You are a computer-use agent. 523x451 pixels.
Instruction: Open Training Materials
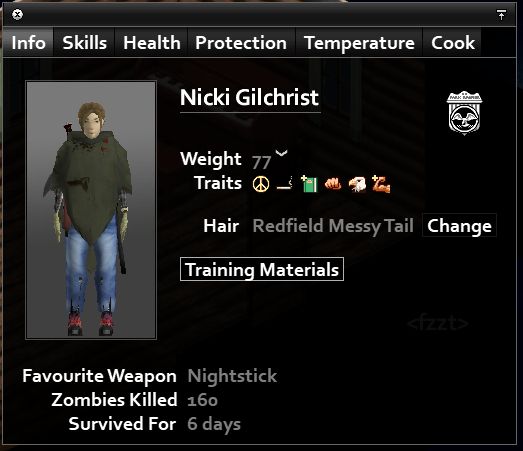[x=262, y=269]
